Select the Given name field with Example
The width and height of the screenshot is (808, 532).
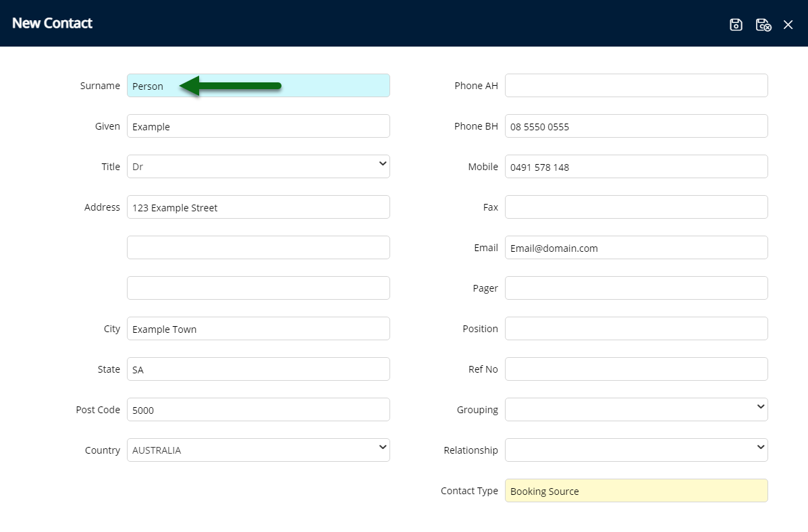pos(258,126)
